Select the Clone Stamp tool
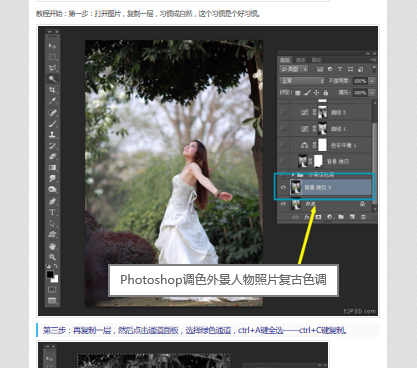The image size is (417, 368). click(x=52, y=135)
